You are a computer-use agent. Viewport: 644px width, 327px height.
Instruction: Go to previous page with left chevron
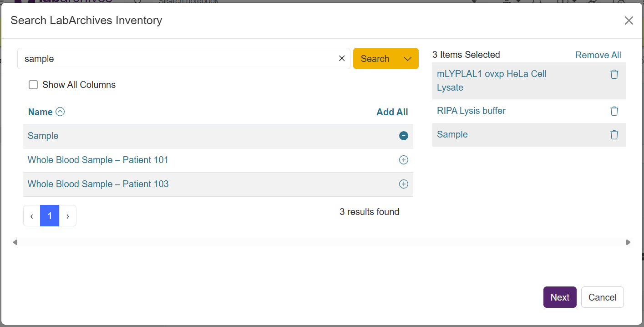pyautogui.click(x=31, y=215)
